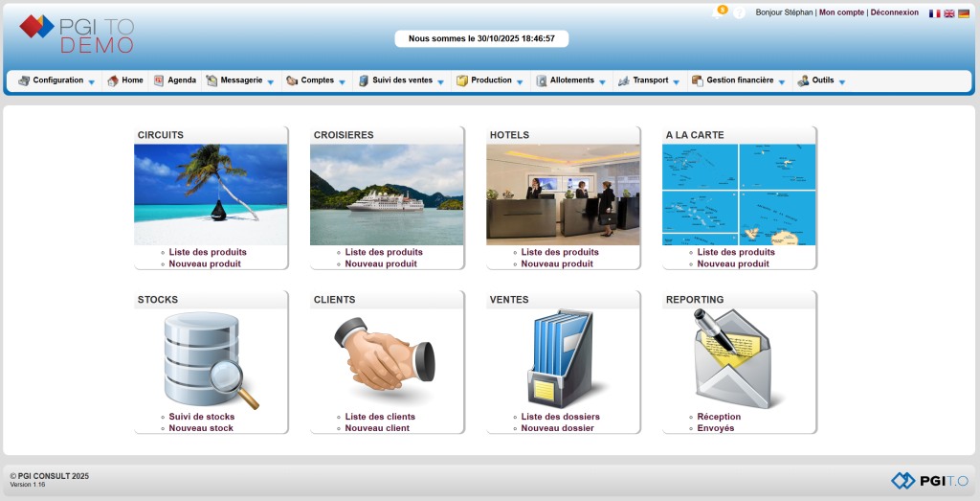980x501 pixels.
Task: Click the Suivi des ventes icon
Action: [x=363, y=80]
